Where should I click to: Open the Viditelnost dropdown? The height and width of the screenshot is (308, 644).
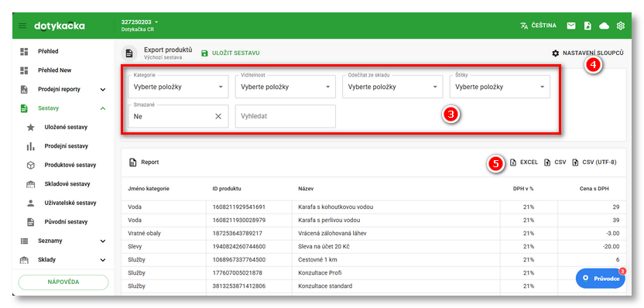tap(286, 87)
